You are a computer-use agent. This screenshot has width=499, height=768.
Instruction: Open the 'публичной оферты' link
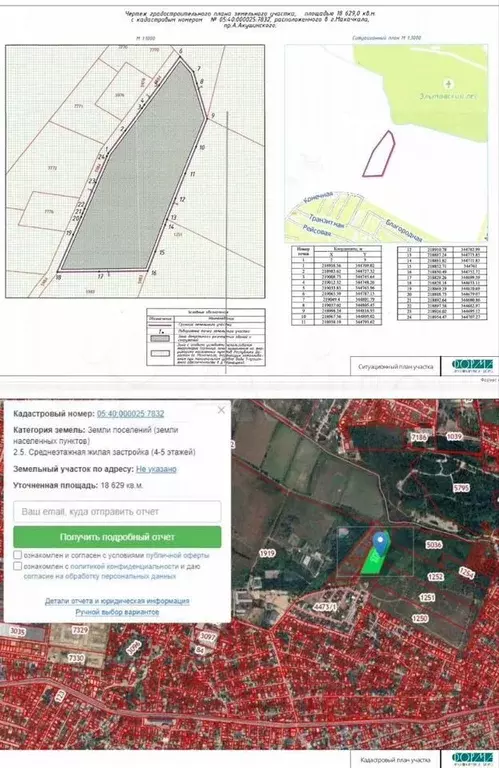[x=177, y=555]
